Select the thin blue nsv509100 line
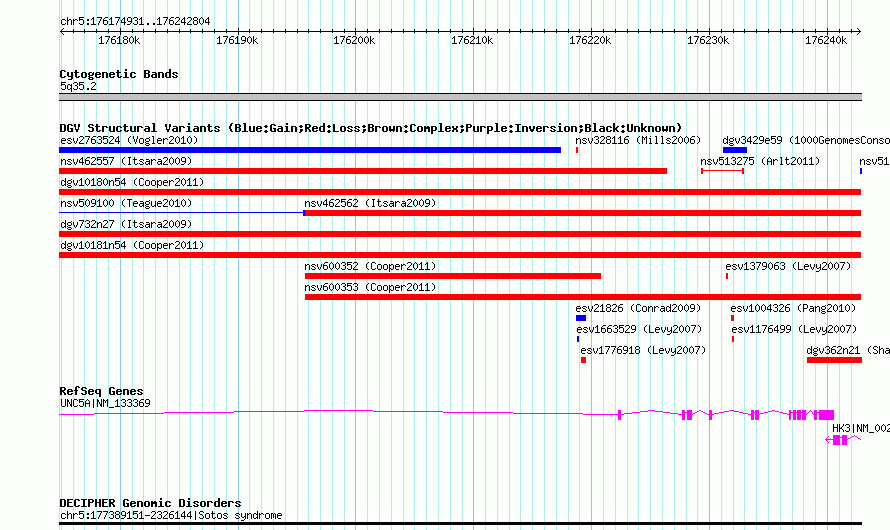 [x=182, y=213]
